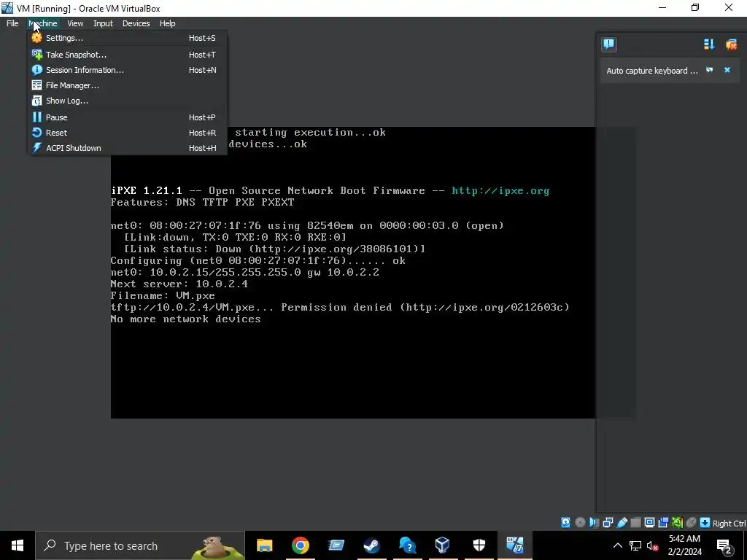747x560 pixels.
Task: Click the VM console screen showing iPXE output
Action: [352, 273]
